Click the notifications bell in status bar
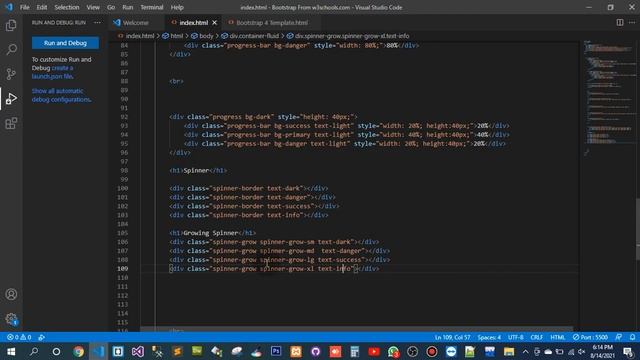This screenshot has height=360, width=640. click(632, 337)
